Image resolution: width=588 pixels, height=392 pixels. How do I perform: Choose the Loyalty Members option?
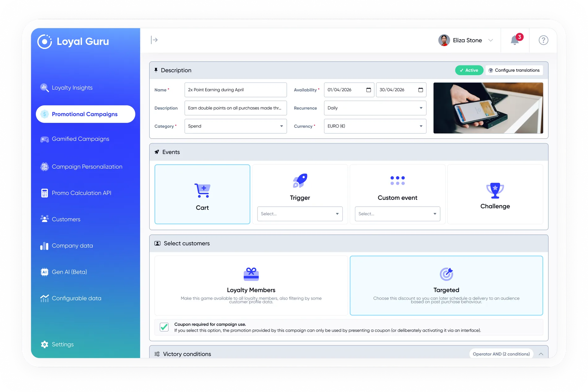click(x=251, y=285)
